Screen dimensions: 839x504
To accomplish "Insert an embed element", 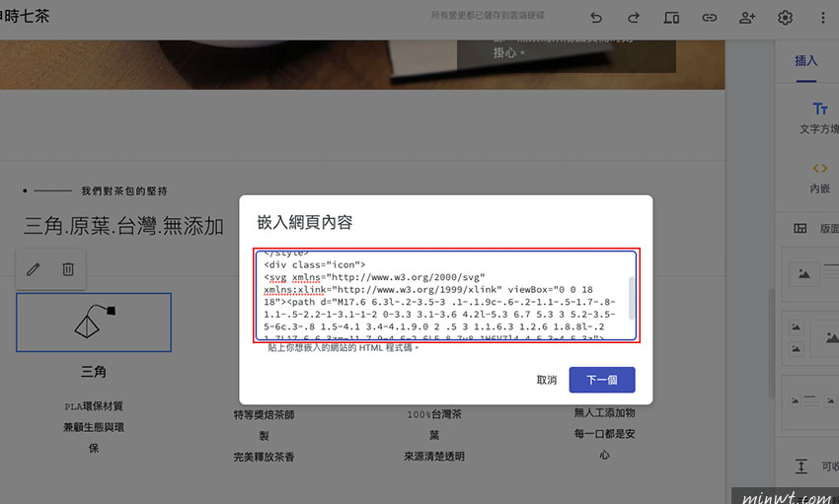I will click(819, 178).
